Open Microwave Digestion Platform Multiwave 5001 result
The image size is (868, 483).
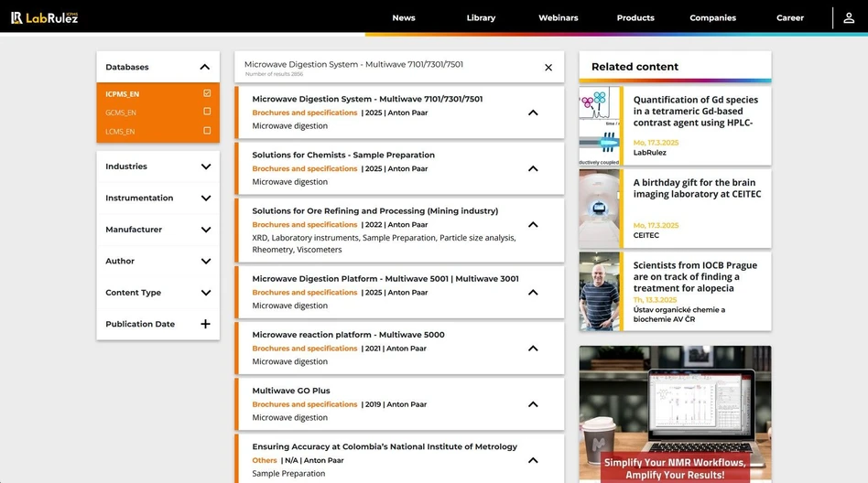pos(385,279)
